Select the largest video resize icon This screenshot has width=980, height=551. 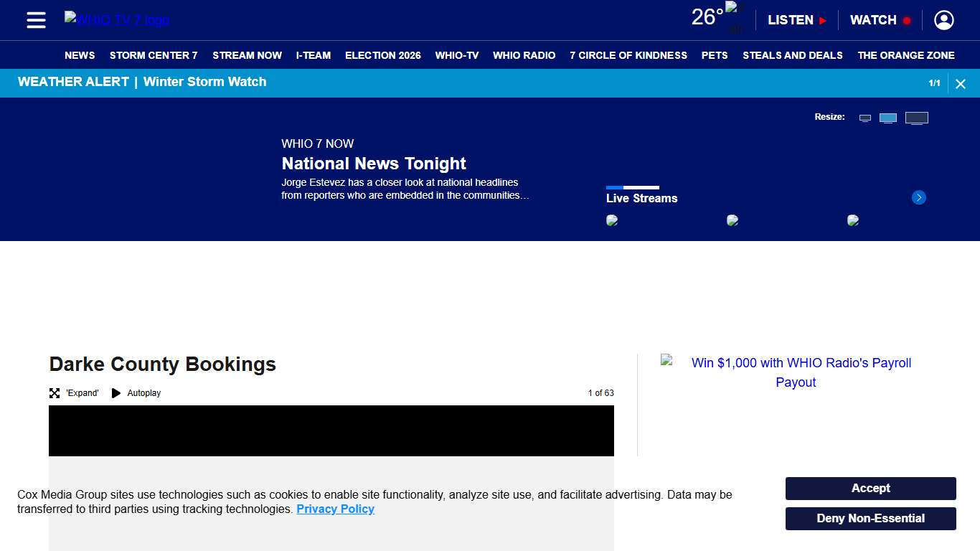916,118
